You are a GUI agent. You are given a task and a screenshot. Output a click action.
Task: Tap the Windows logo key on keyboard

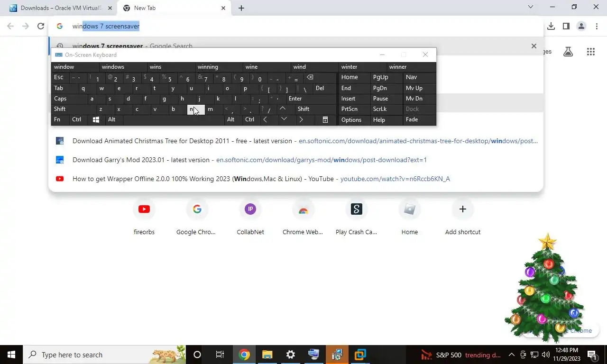click(96, 120)
